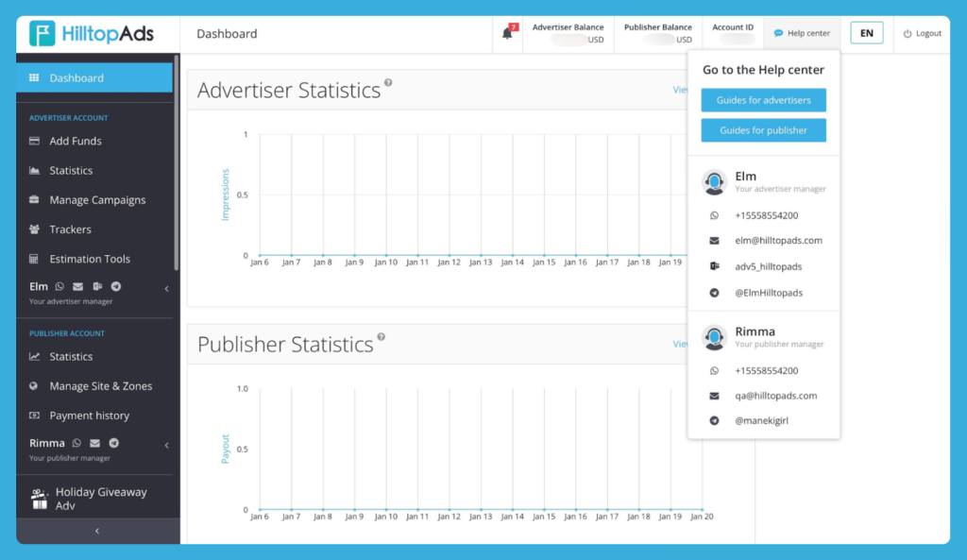The height and width of the screenshot is (560, 967).
Task: Go to Manage Campaigns
Action: coord(97,200)
